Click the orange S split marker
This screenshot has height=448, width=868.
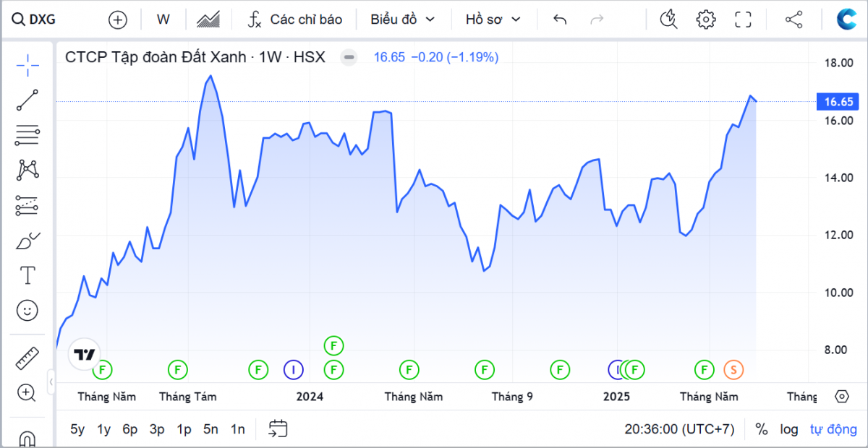tap(733, 370)
